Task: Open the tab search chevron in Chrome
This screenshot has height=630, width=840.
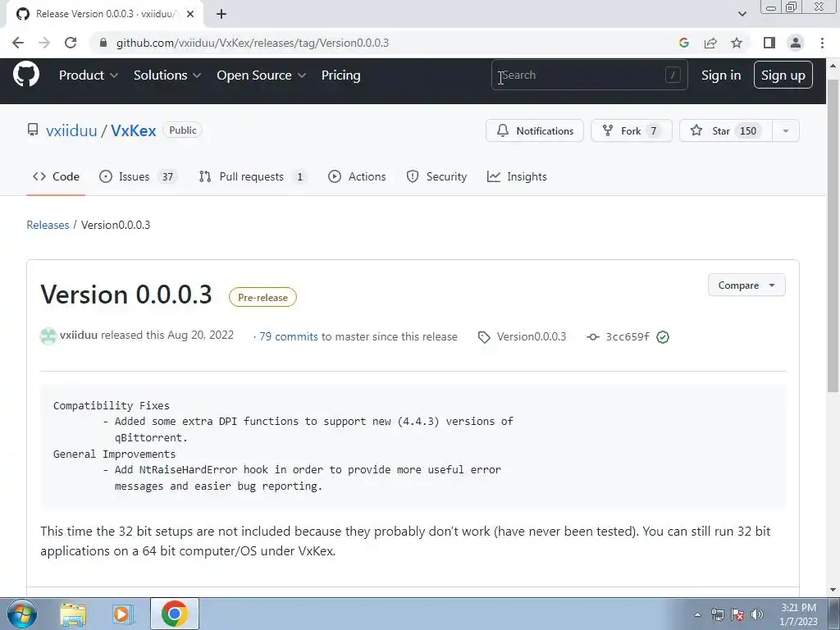Action: [x=742, y=14]
